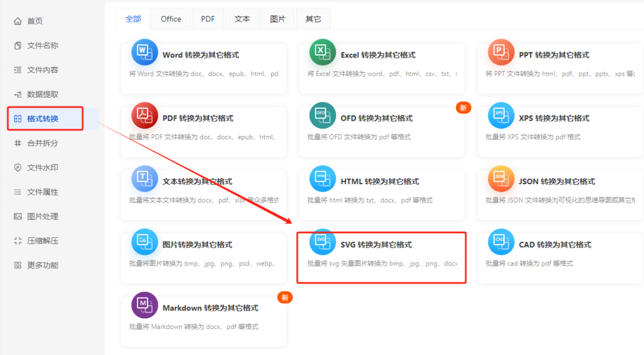Switch to the PDF tab
The width and height of the screenshot is (644, 355).
click(208, 19)
